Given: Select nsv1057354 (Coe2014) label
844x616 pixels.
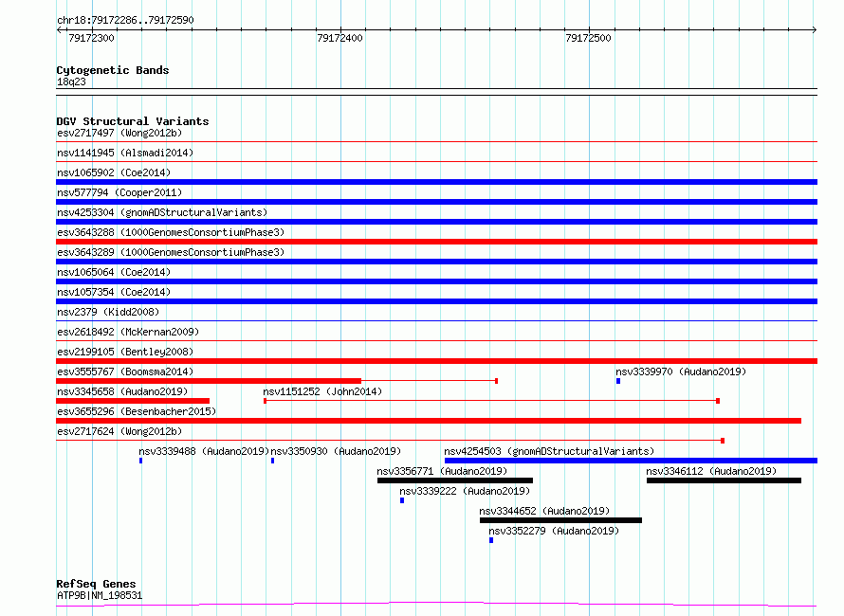Looking at the screenshot, I should click(114, 292).
